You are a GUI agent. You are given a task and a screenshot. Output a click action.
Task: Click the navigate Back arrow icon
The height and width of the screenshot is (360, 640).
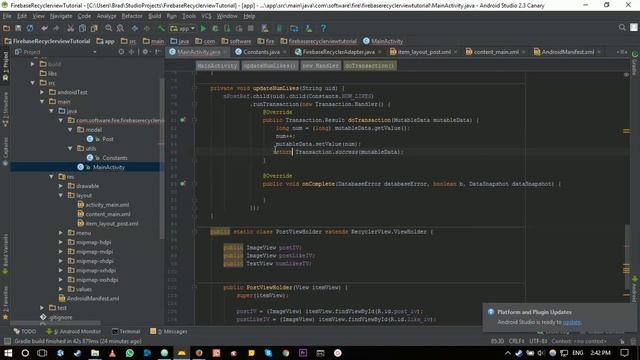pyautogui.click(x=135, y=29)
